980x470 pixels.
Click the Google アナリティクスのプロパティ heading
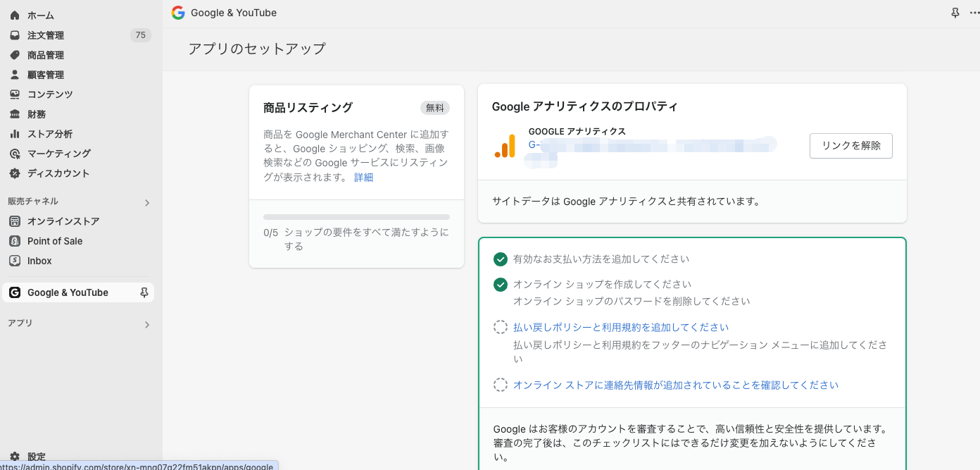(x=584, y=107)
